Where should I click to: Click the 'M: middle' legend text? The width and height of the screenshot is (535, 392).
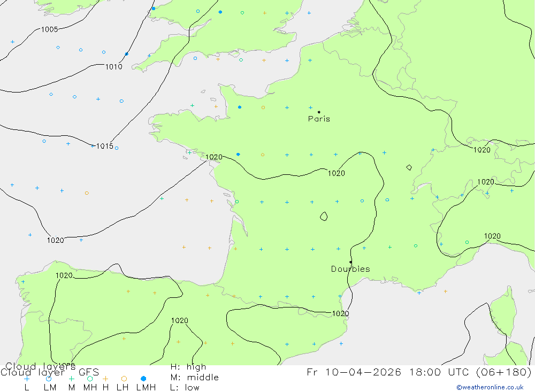(x=195, y=378)
